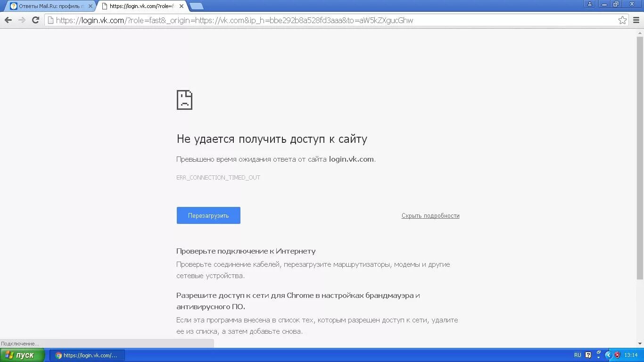Switch to the Ответы Mail.Ru tab
Image resolution: width=644 pixels, height=362 pixels.
51,6
